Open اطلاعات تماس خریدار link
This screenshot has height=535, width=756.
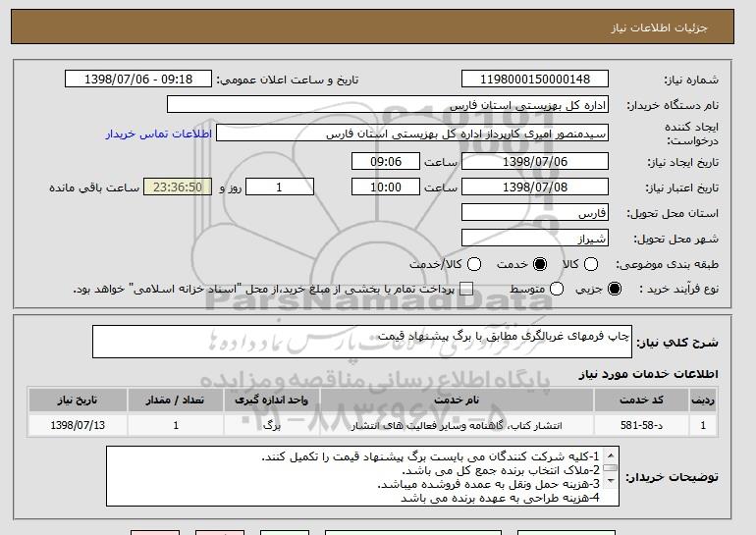coord(159,134)
